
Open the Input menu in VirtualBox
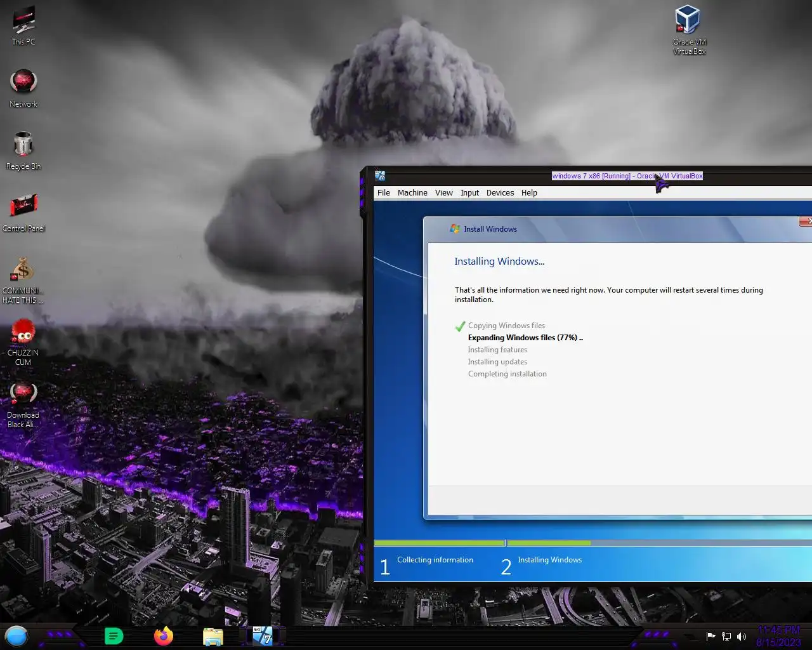point(470,193)
